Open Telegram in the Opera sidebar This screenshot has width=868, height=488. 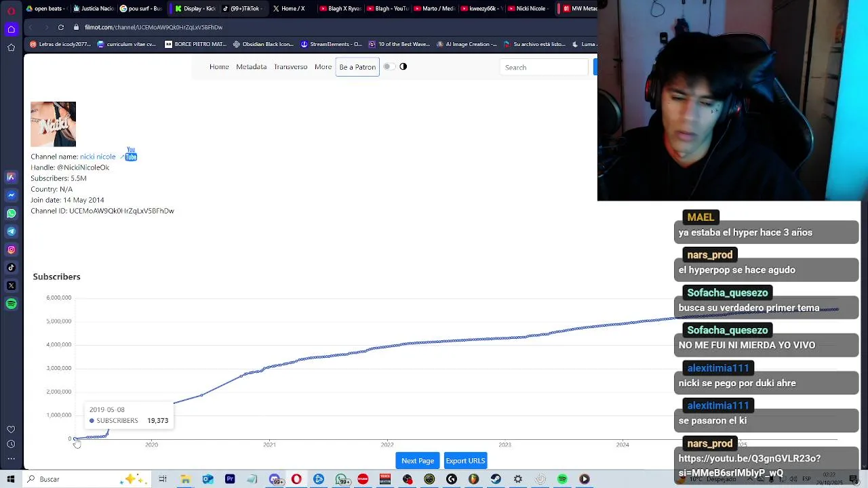(11, 232)
